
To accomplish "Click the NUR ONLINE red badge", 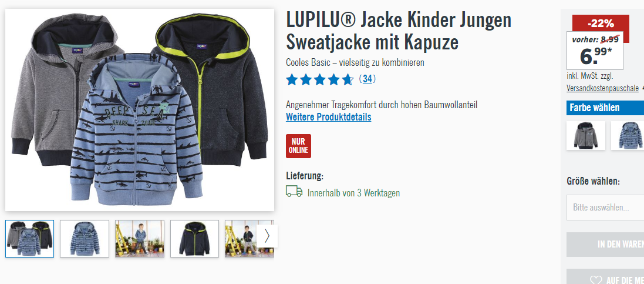I will 299,146.
